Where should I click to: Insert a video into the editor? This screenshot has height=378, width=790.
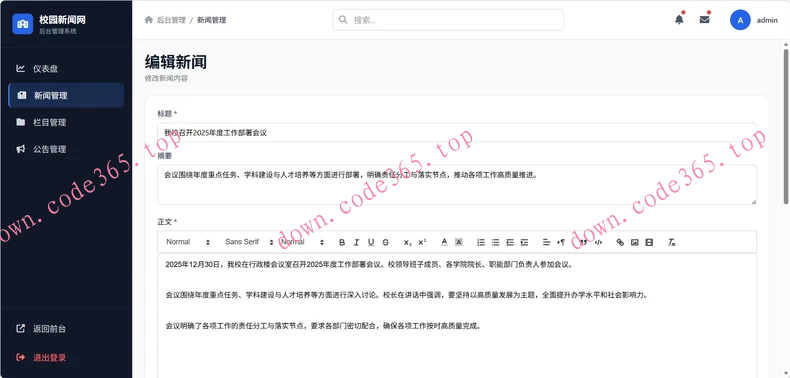(x=649, y=242)
